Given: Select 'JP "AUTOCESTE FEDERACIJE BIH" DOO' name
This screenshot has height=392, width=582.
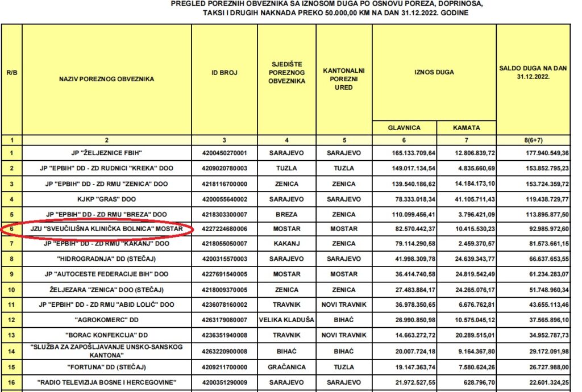Looking at the screenshot, I should pos(106,274).
